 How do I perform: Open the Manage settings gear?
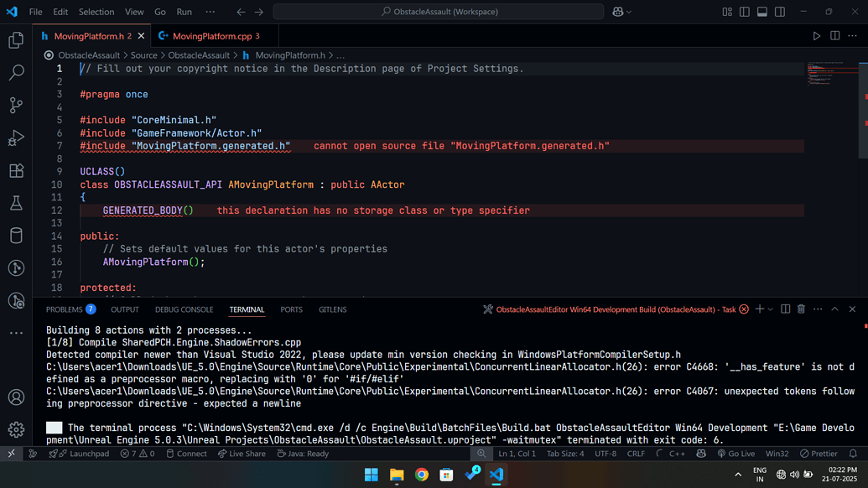[x=16, y=429]
